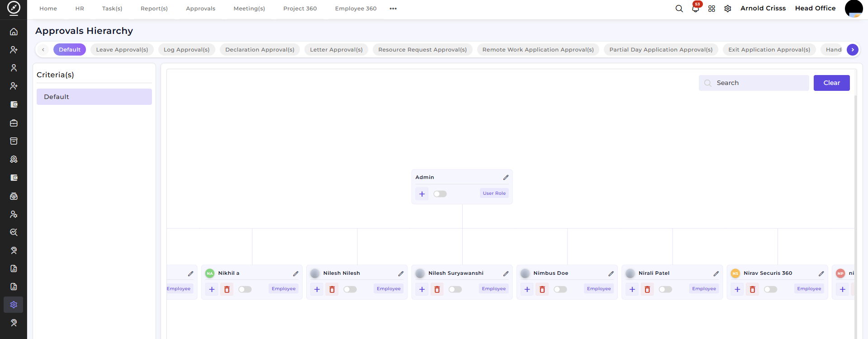Switch to Resource Request Approval(s) tab
This screenshot has height=339, width=868.
click(422, 50)
